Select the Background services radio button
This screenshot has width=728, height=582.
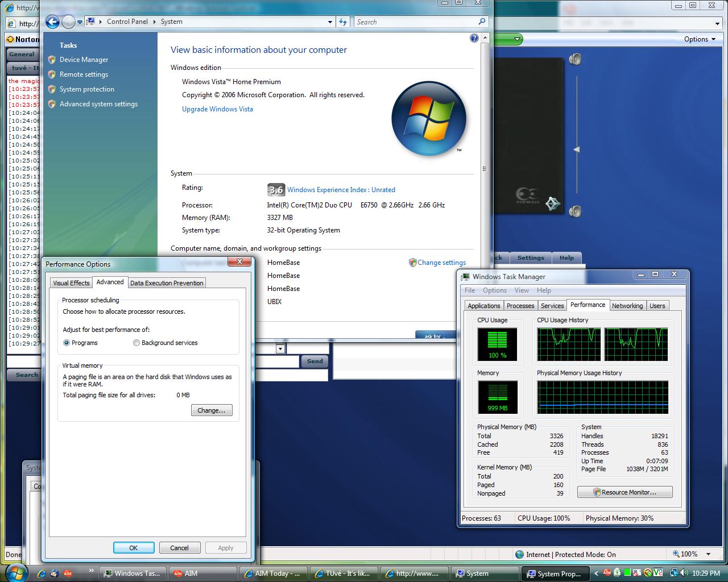pos(136,343)
